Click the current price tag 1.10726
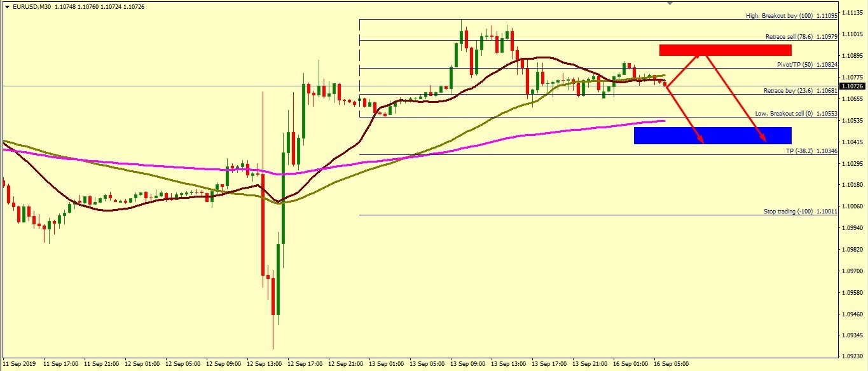This screenshot has width=868, height=371. [853, 86]
